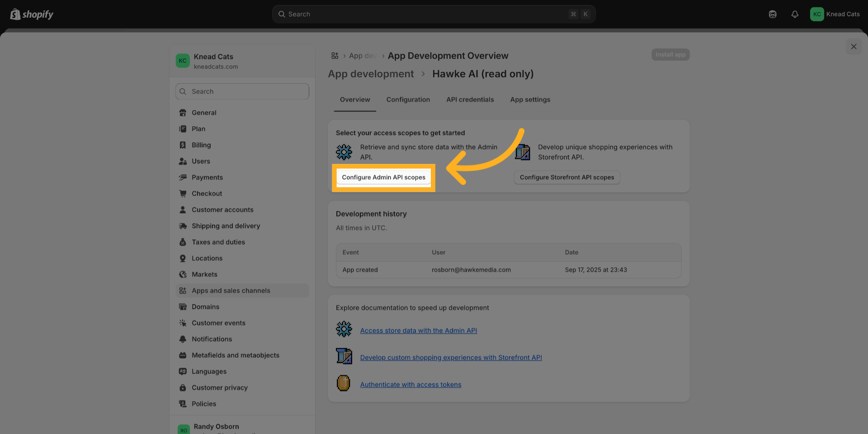The image size is (868, 434).
Task: Click the Shopify logo in the top bar
Action: [32, 14]
